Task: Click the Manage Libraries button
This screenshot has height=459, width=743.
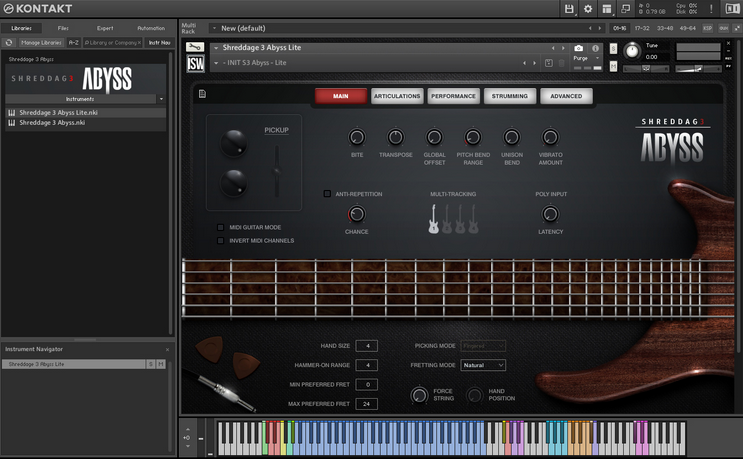Action: click(x=41, y=43)
